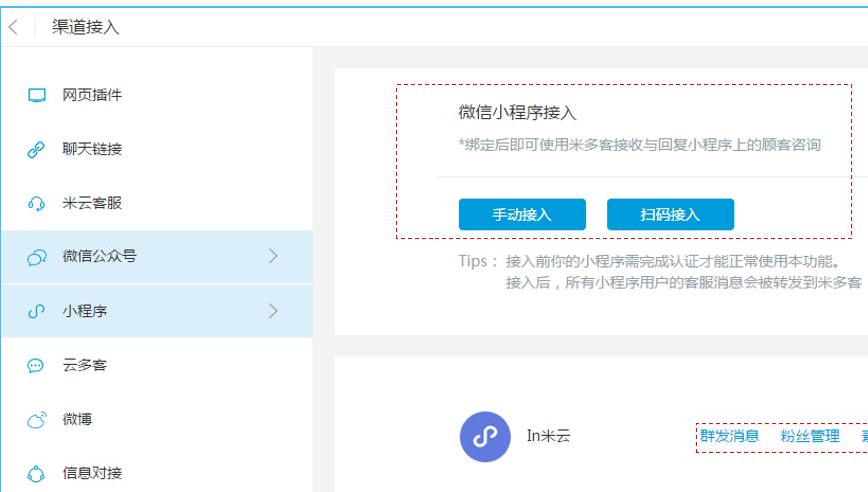Click the In米云 mini program avatar
The height and width of the screenshot is (492, 868).
(x=485, y=436)
